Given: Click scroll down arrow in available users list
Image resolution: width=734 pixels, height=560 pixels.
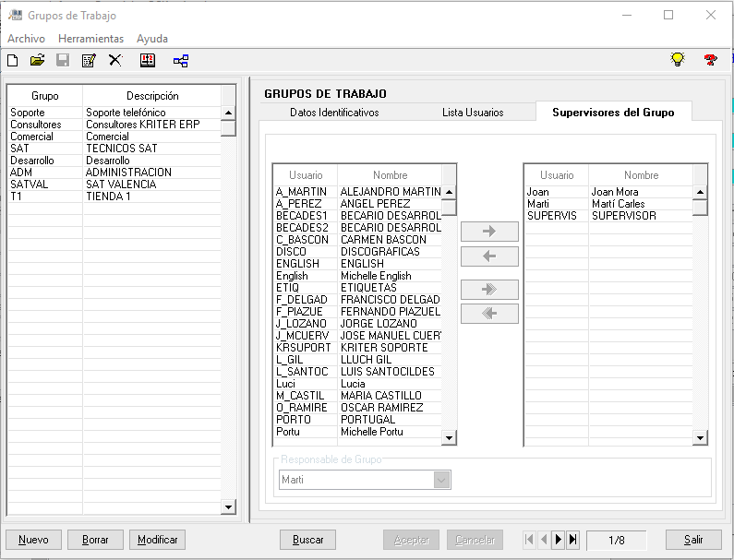Looking at the screenshot, I should [x=449, y=438].
